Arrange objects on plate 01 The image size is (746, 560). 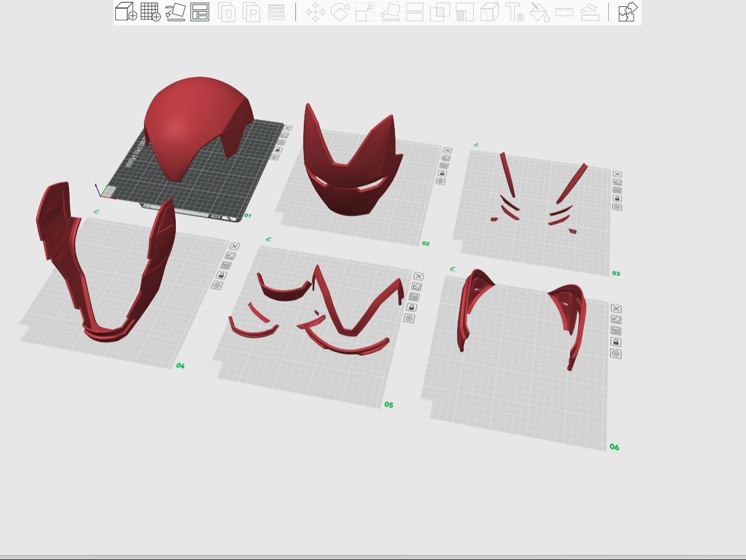pos(281,142)
